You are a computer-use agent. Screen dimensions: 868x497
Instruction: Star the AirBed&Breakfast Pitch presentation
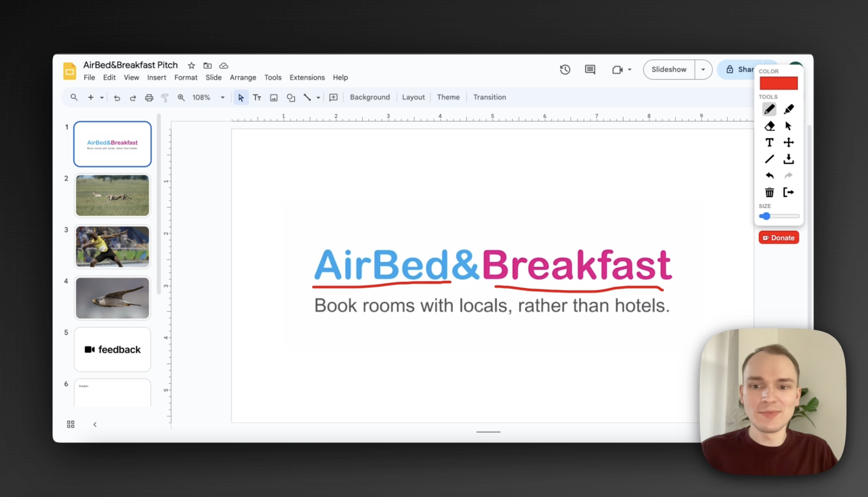[x=191, y=65]
